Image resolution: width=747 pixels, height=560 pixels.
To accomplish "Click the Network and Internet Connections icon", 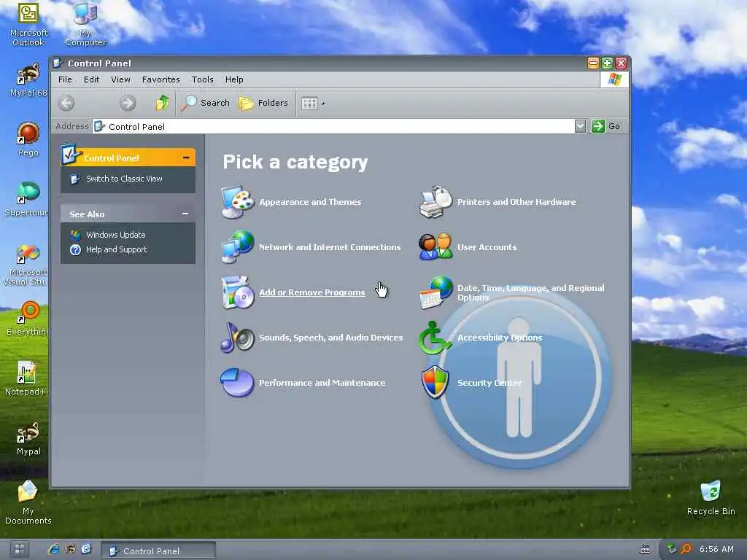I will click(238, 246).
